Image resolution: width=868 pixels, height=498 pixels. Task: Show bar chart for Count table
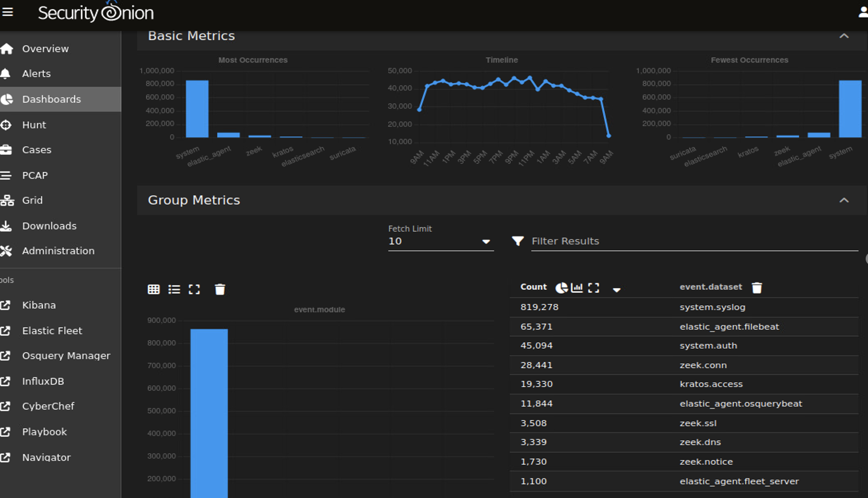577,287
